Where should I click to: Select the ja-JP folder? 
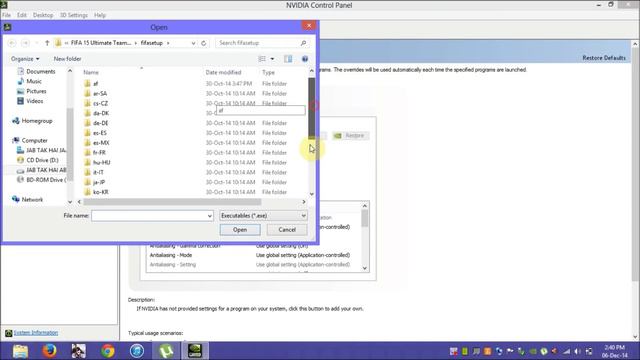(x=99, y=182)
